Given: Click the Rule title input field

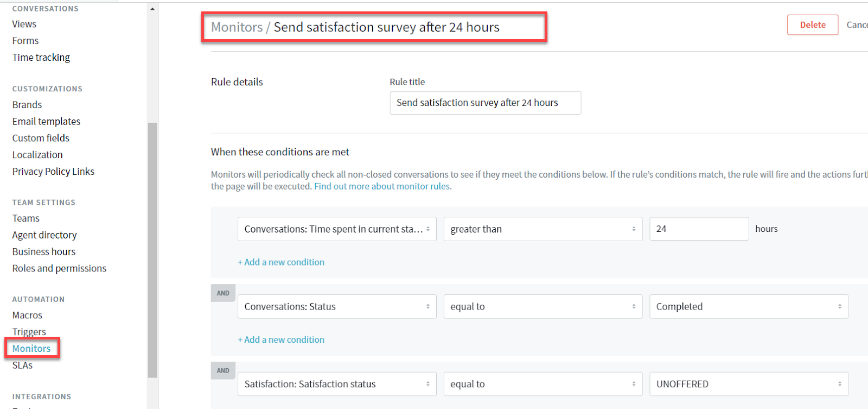Looking at the screenshot, I should tap(485, 103).
